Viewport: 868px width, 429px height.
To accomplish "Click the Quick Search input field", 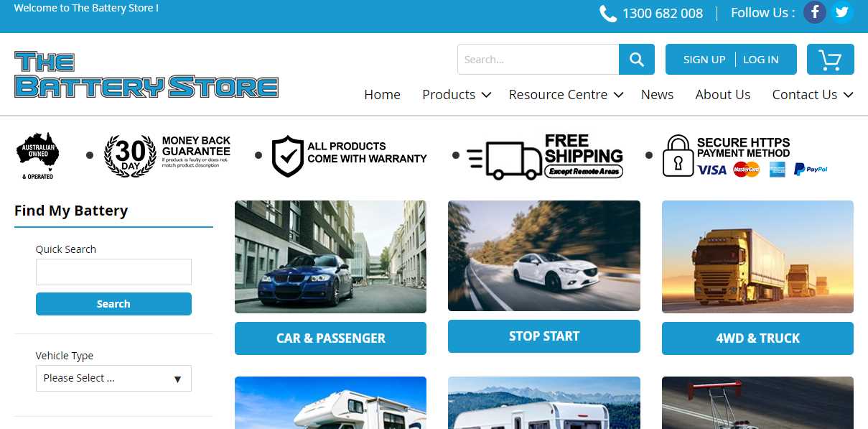I will point(113,272).
